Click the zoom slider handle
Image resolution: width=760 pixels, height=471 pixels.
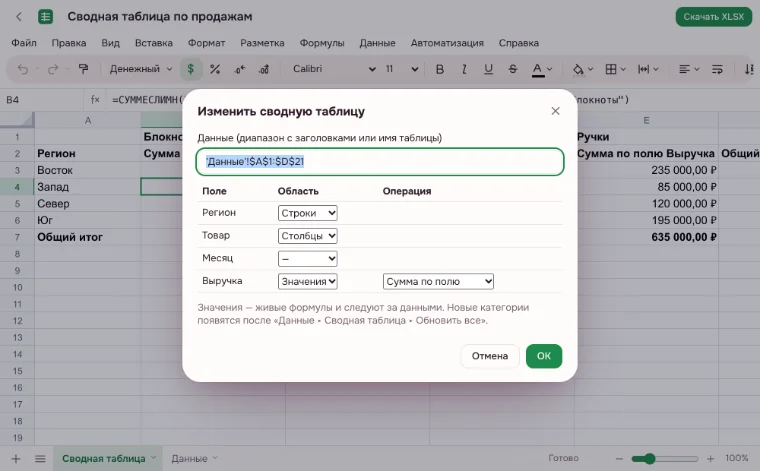click(649, 458)
